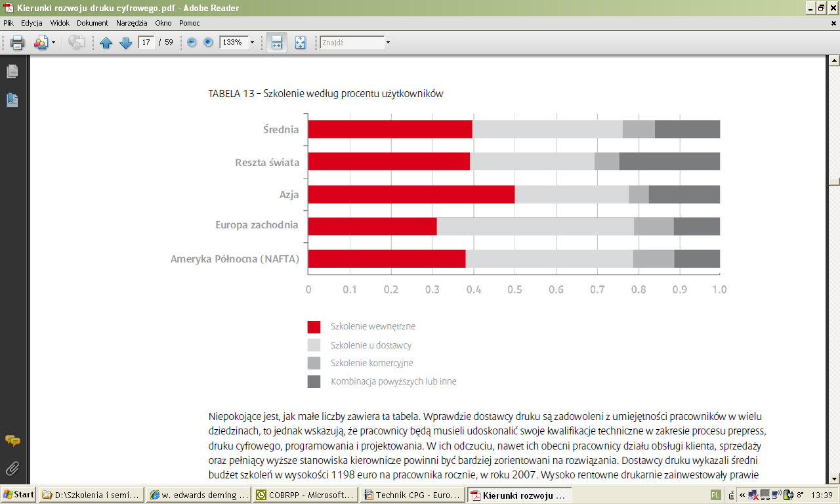Click the 'Europa zachodnia' chart label

click(257, 225)
